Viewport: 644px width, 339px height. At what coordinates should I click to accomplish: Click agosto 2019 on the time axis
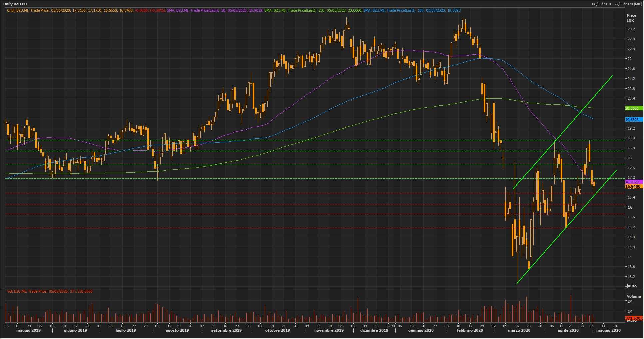(177, 330)
